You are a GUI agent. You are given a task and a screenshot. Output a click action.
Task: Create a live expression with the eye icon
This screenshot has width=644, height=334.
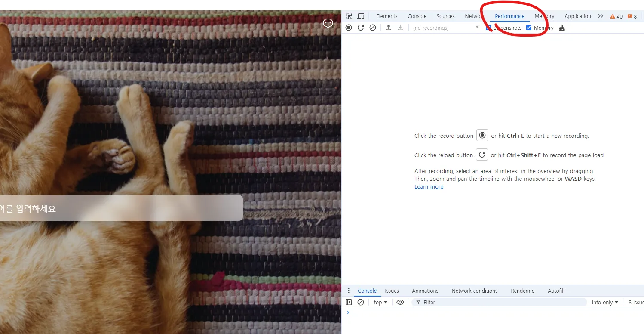(400, 302)
